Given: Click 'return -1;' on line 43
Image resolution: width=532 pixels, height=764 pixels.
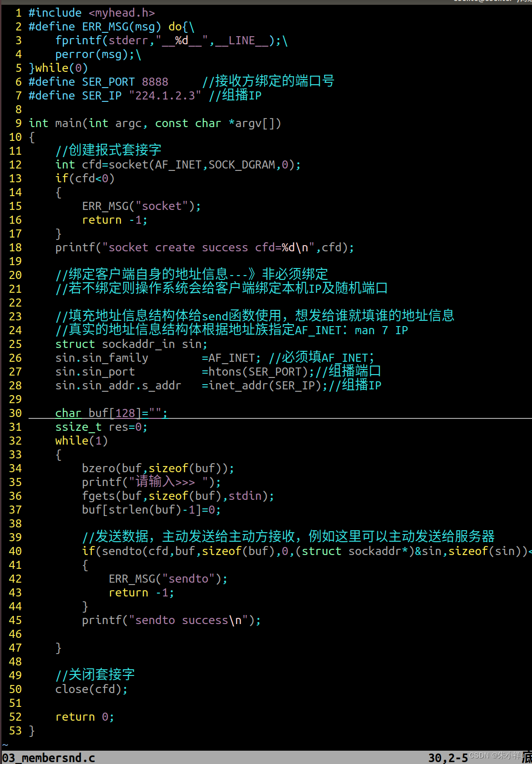Looking at the screenshot, I should (141, 593).
